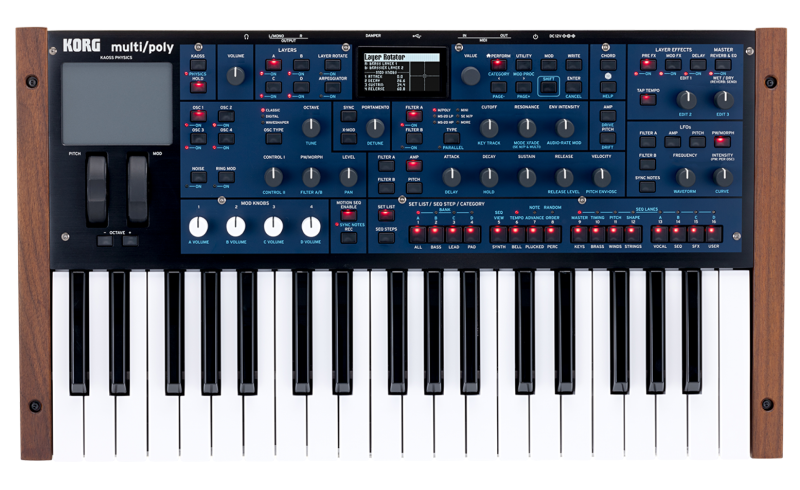Image resolution: width=800 pixels, height=490 pixels.
Task: Open the UTILITY mode button
Action: 524,65
